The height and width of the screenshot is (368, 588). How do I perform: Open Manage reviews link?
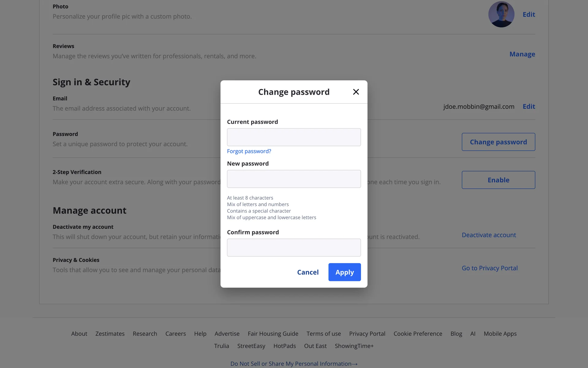(x=522, y=54)
